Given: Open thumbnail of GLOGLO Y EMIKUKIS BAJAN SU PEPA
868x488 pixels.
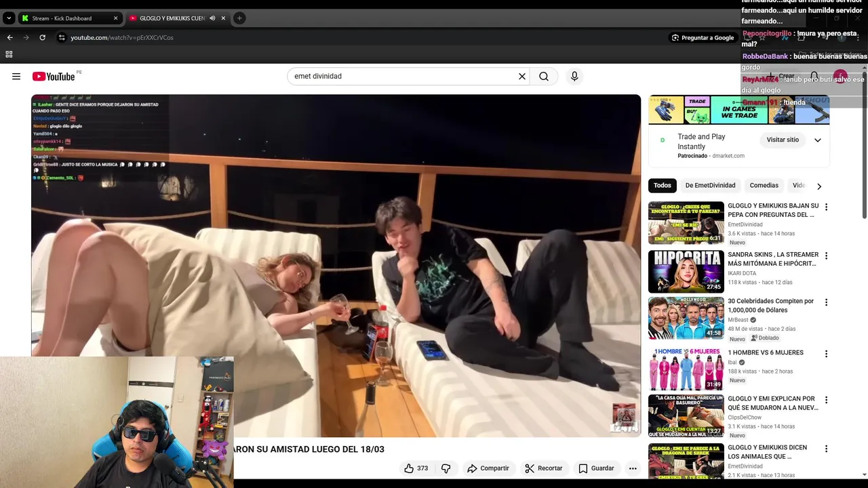Looking at the screenshot, I should point(686,223).
